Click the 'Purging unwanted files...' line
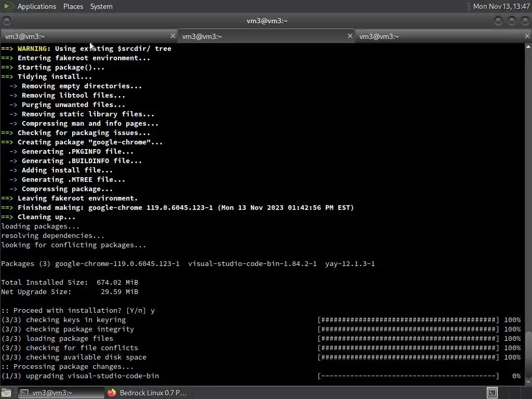 [x=67, y=105]
